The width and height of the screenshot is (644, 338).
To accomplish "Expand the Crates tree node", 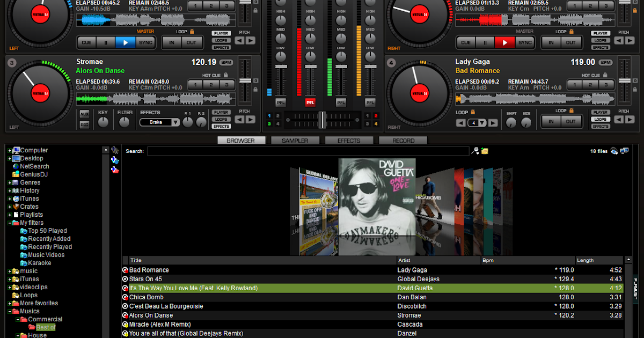I will coord(10,207).
